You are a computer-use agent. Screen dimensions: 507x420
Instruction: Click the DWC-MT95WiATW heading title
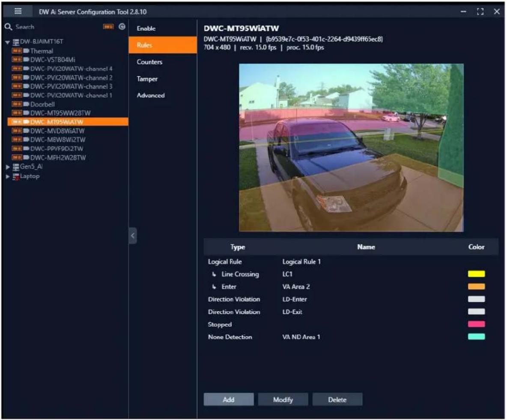[241, 28]
